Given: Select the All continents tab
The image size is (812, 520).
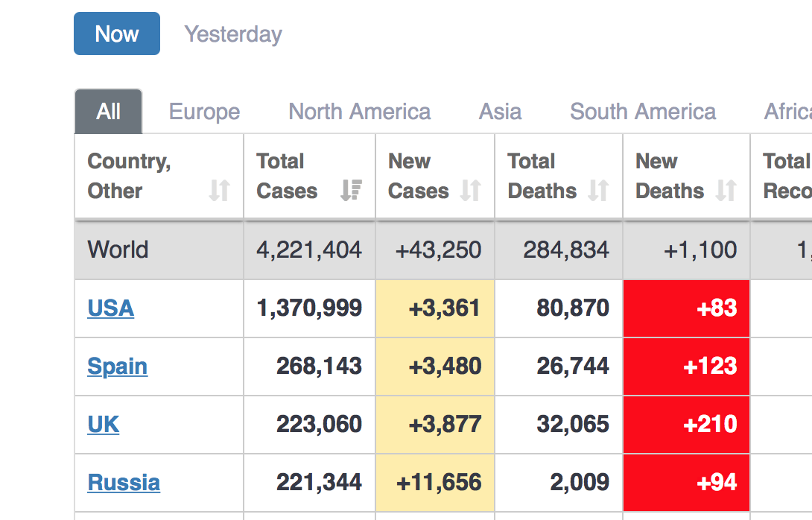Looking at the screenshot, I should click(x=109, y=112).
